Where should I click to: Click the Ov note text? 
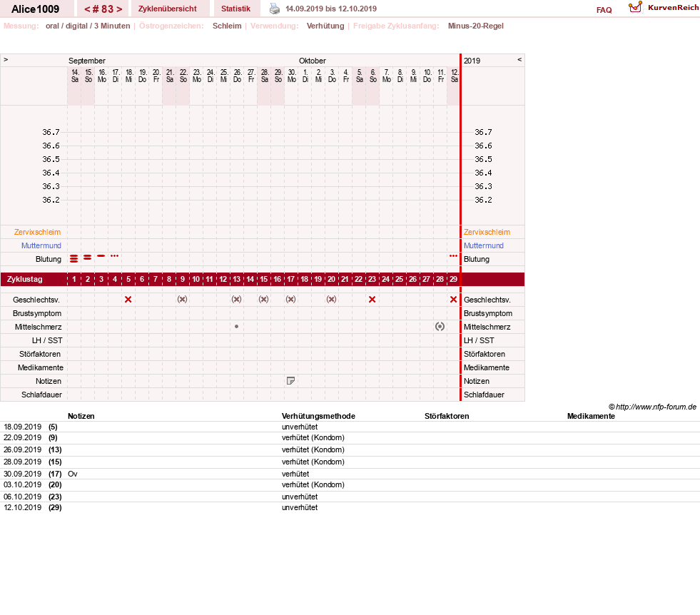tap(73, 474)
